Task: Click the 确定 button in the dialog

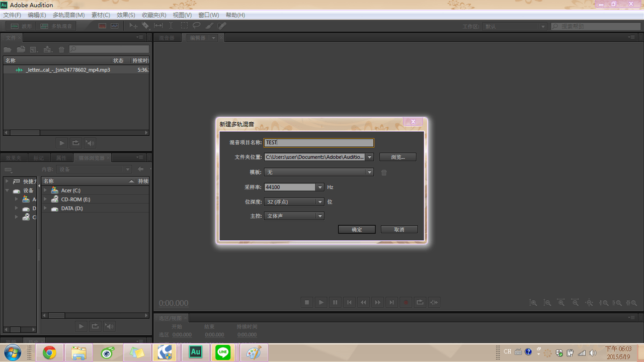Action: point(357,230)
